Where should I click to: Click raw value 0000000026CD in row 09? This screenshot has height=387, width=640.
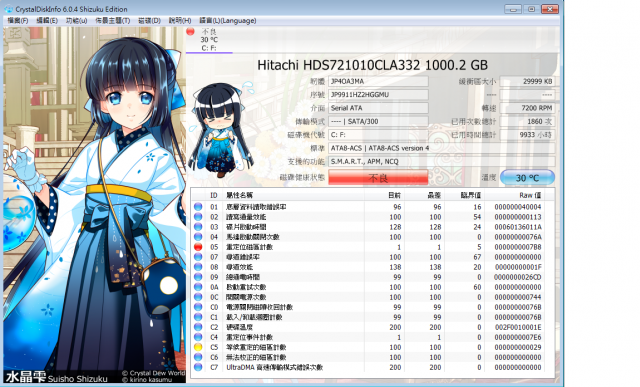(x=518, y=277)
